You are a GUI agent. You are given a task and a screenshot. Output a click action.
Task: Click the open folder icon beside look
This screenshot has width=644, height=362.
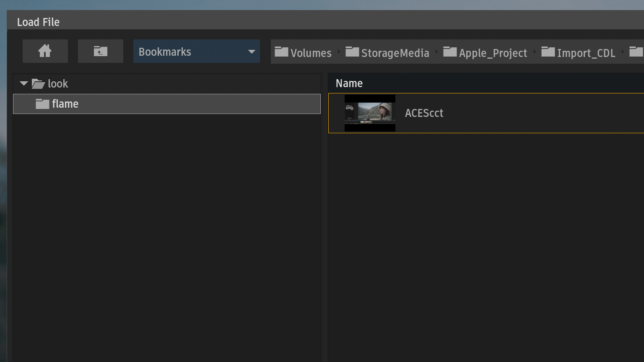coord(38,84)
